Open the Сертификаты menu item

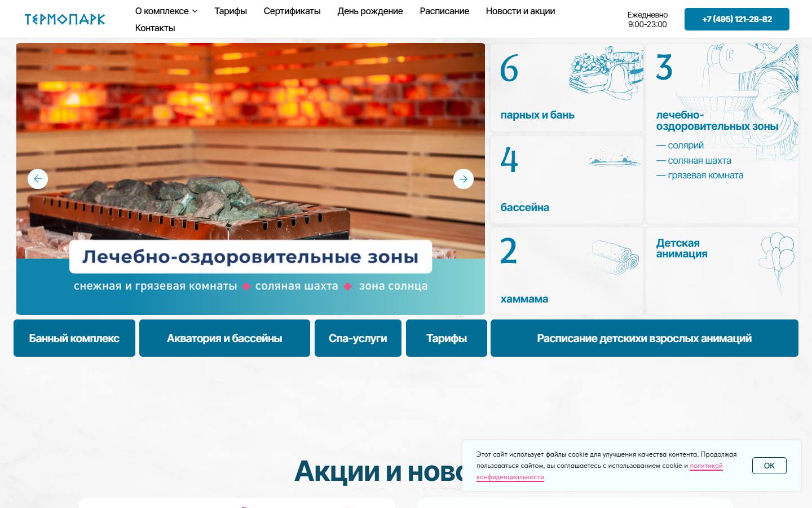tap(292, 11)
